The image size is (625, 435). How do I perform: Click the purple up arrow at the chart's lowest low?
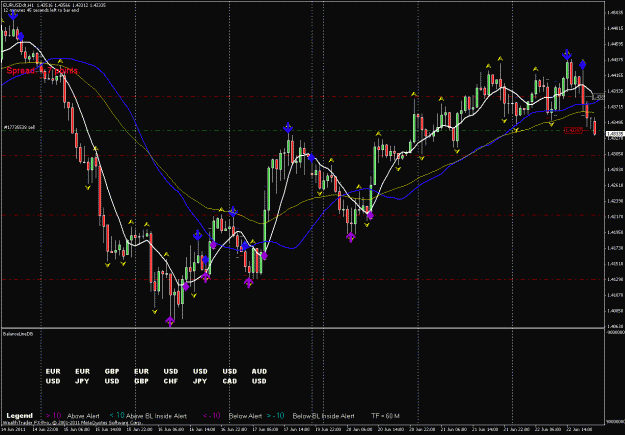click(170, 321)
